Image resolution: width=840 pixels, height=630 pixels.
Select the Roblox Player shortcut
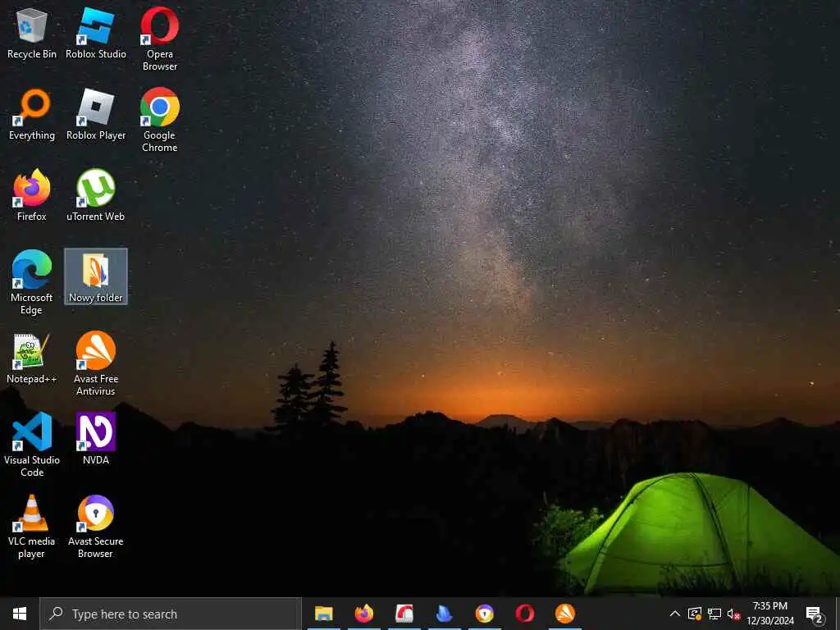(x=96, y=115)
